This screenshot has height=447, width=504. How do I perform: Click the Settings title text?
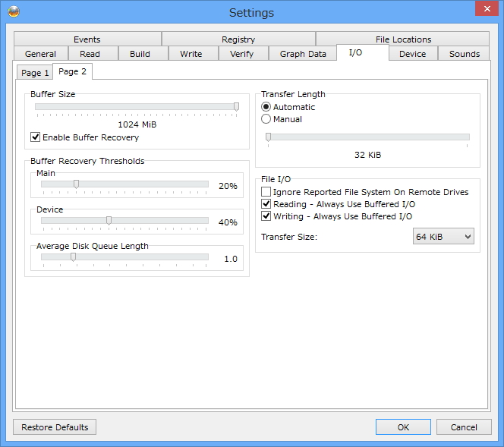pos(252,13)
